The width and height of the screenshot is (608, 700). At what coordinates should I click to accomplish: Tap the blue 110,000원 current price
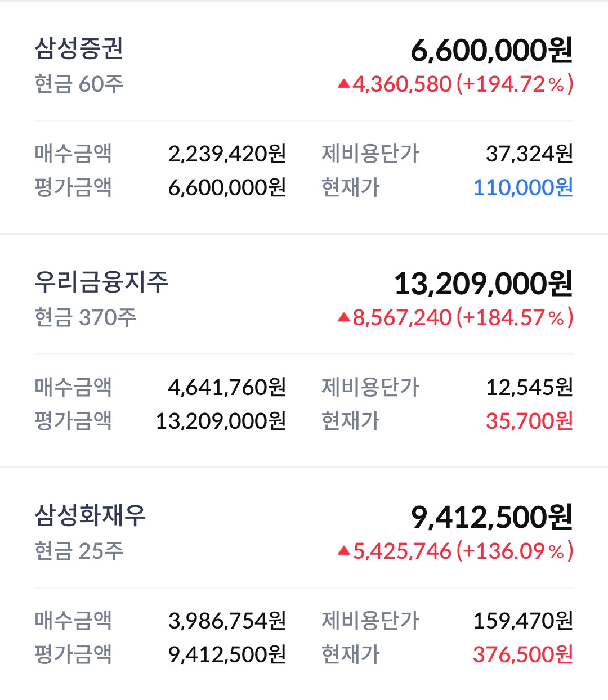tap(523, 187)
